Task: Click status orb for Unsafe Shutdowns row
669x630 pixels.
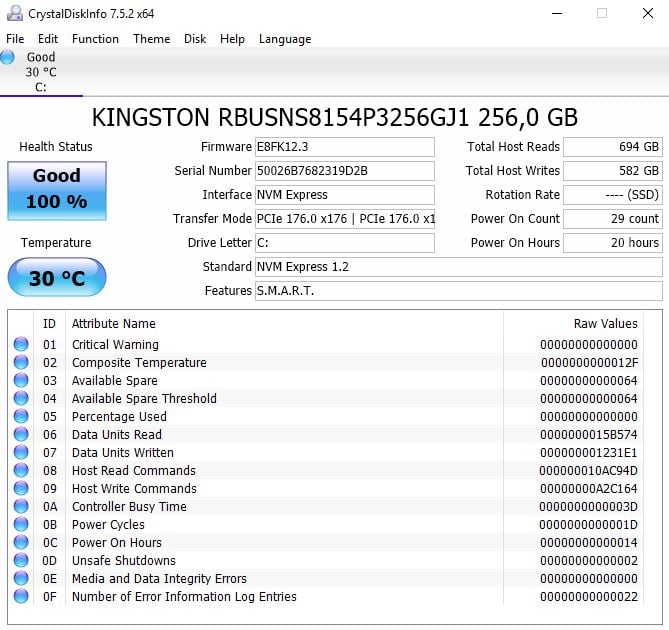Action: click(21, 560)
